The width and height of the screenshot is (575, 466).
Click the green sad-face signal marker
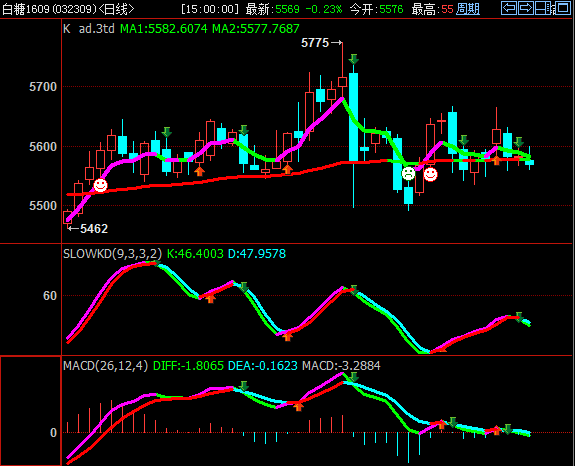408,173
